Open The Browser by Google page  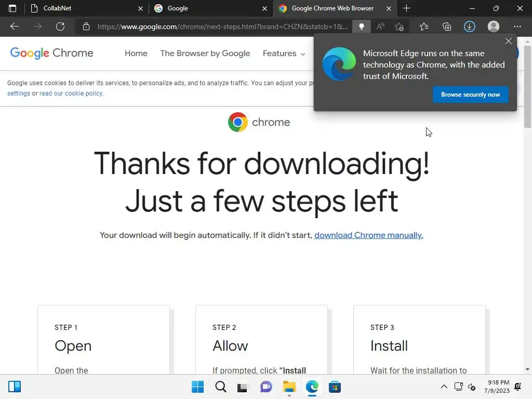tap(205, 54)
